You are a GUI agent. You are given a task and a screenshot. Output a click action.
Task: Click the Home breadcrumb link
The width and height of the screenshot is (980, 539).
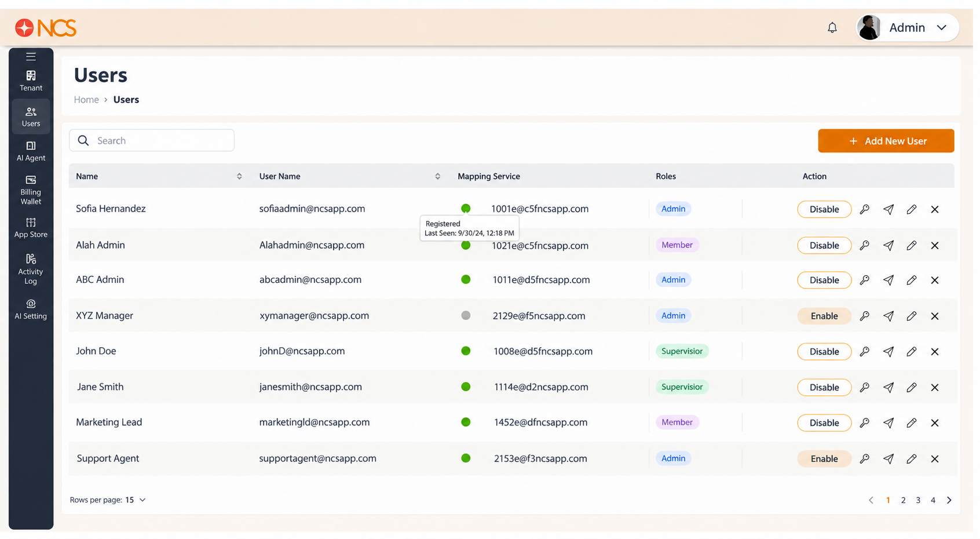[x=86, y=100]
